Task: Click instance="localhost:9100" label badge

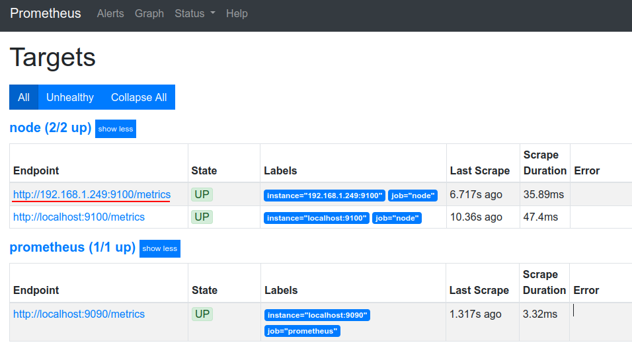Action: click(317, 218)
